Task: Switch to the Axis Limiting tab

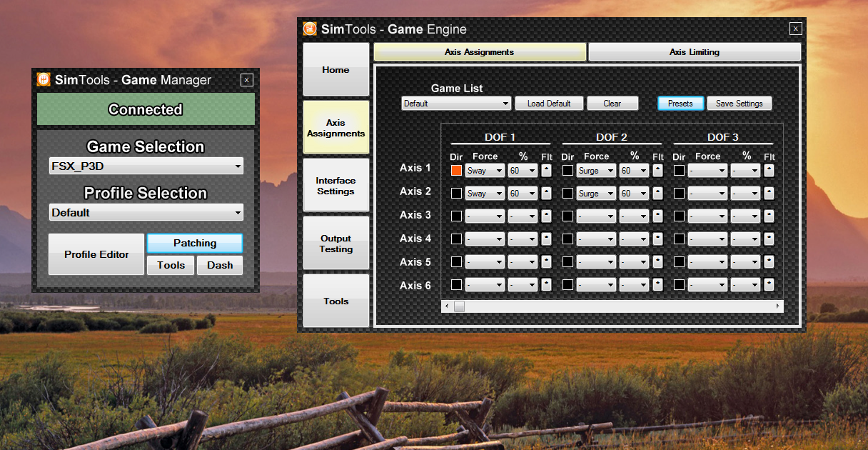Action: pyautogui.click(x=695, y=52)
